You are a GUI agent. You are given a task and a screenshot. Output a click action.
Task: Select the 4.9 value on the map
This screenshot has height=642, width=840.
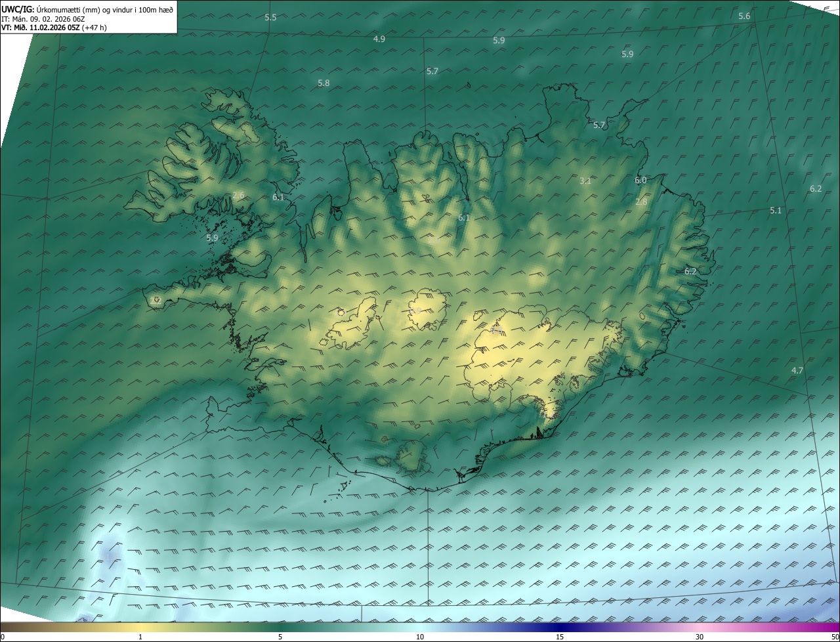pos(379,39)
